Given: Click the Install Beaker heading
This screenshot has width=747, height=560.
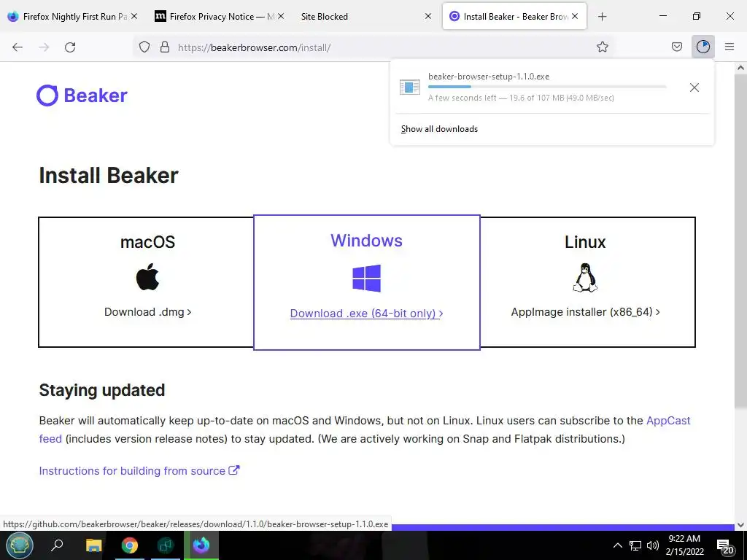Looking at the screenshot, I should tap(109, 175).
